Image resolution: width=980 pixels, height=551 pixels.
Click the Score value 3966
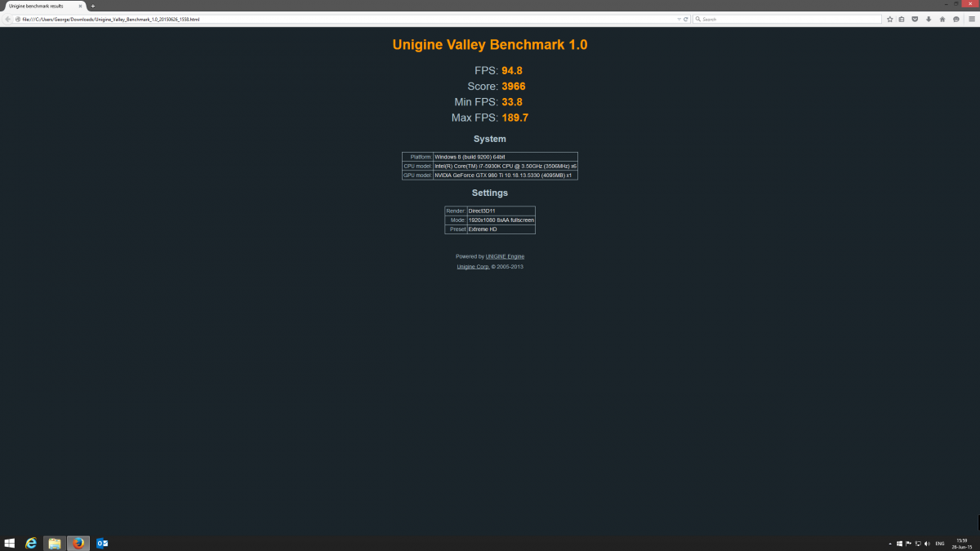pos(514,87)
